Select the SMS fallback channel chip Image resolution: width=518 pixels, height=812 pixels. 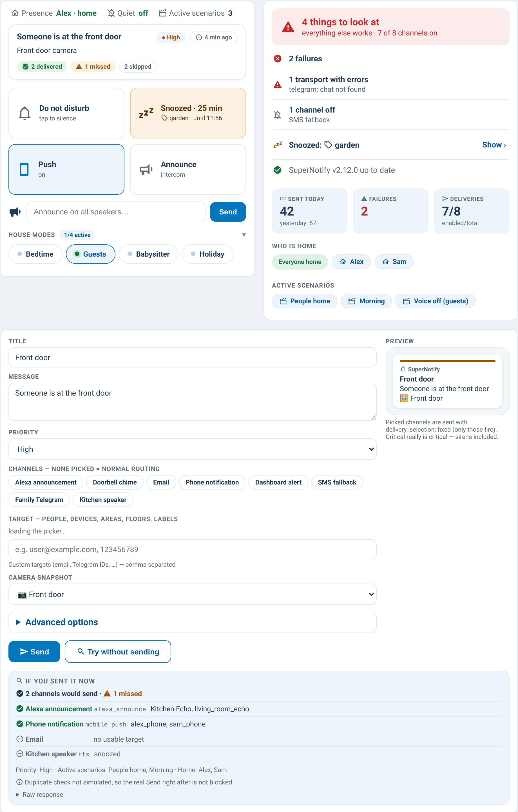click(337, 482)
